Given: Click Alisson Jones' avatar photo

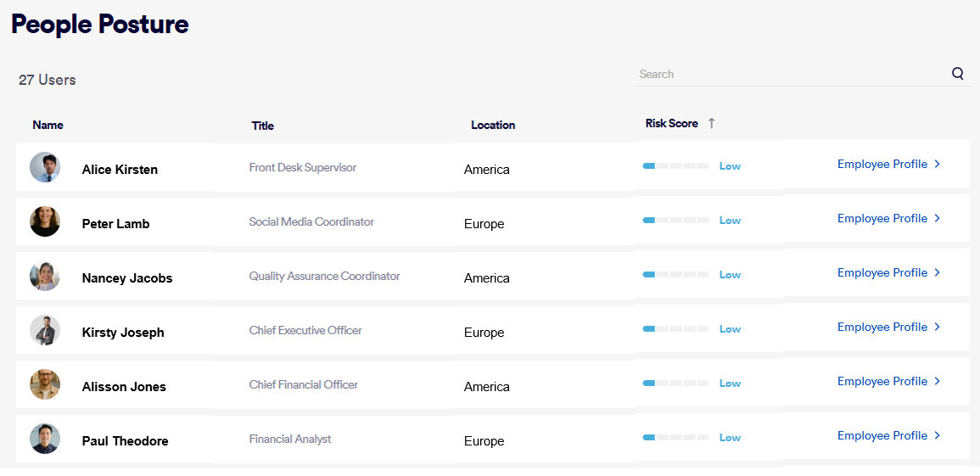Looking at the screenshot, I should click(45, 384).
